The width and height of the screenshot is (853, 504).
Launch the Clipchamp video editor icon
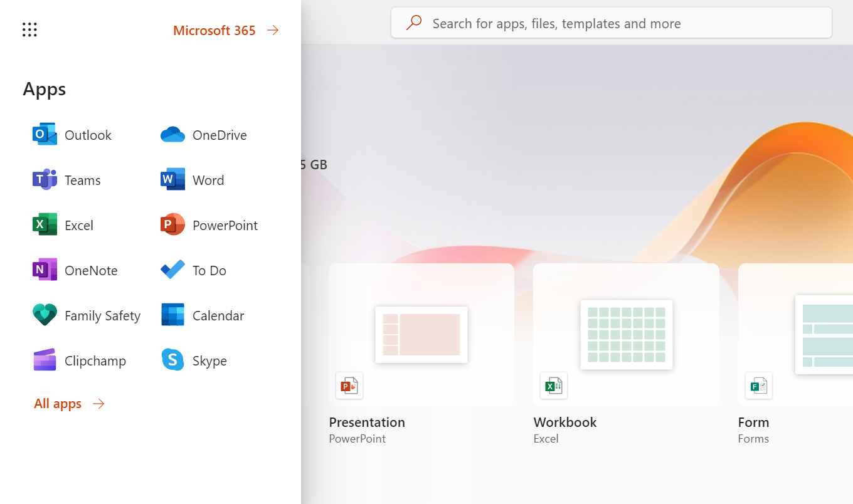45,360
